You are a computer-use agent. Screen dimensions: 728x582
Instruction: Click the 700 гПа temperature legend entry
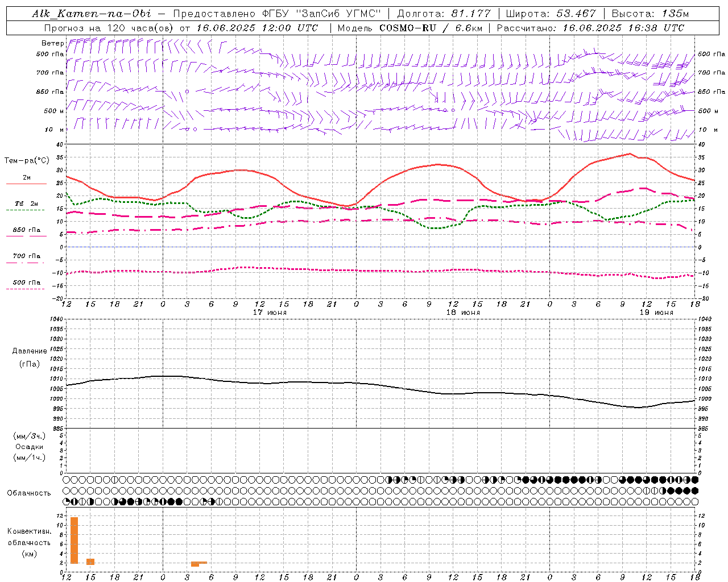point(26,256)
